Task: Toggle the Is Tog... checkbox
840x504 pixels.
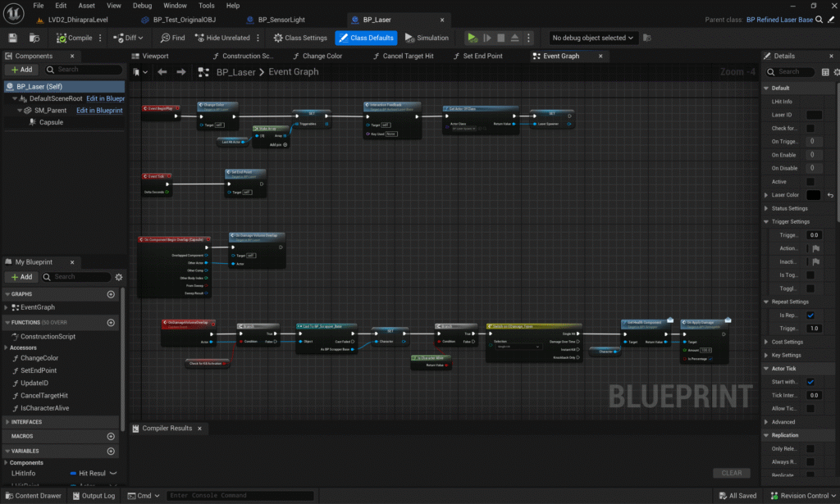Action: (810, 275)
